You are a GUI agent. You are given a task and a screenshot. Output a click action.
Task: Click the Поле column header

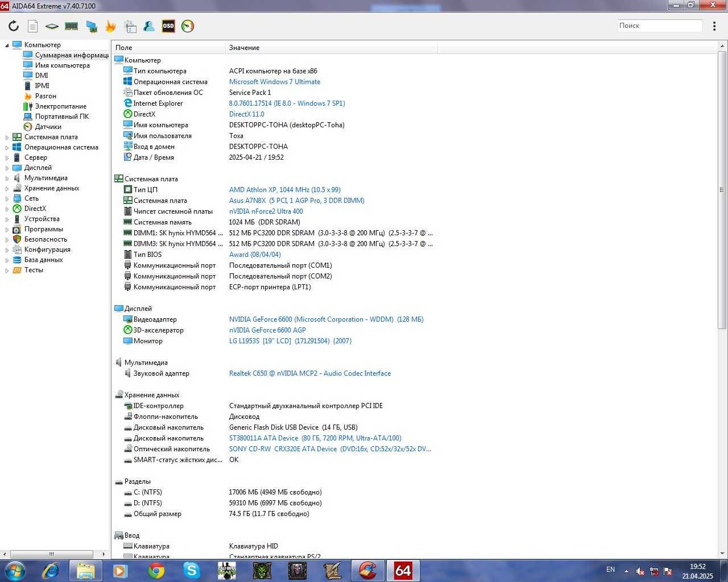point(168,48)
